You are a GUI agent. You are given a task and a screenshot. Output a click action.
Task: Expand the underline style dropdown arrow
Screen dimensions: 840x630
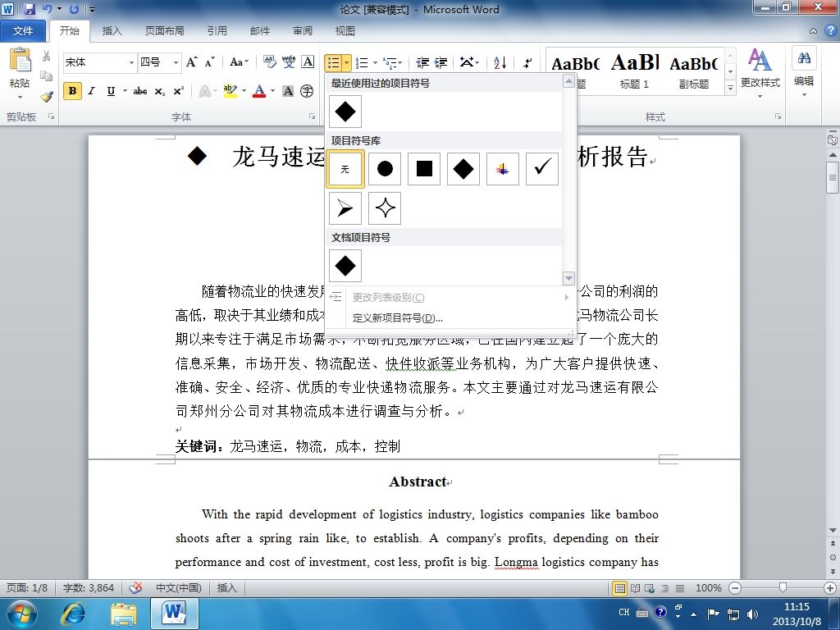point(125,91)
